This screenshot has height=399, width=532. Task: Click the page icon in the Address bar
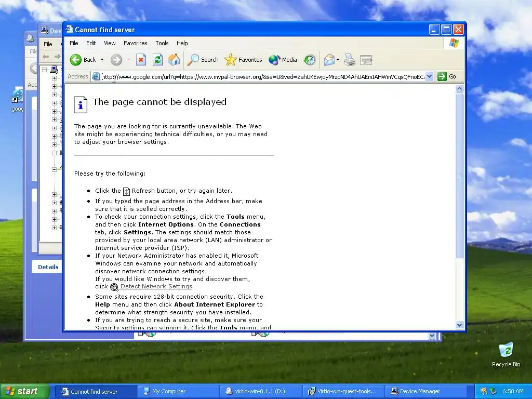coord(96,76)
